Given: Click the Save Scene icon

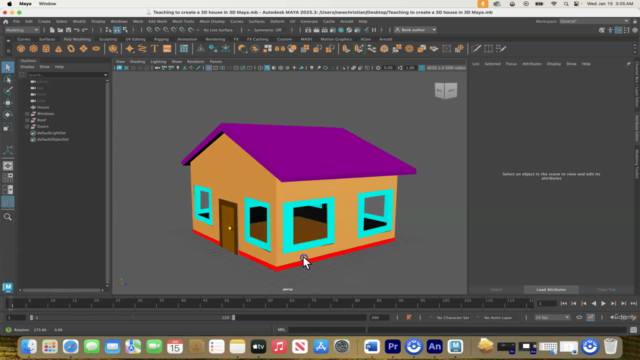Looking at the screenshot, I should pos(68,30).
